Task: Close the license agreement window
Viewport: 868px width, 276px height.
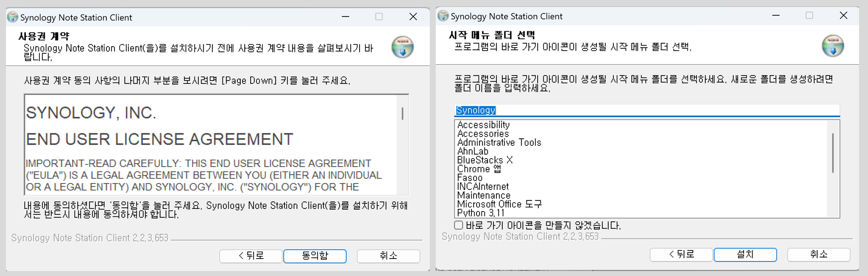Action: [413, 17]
